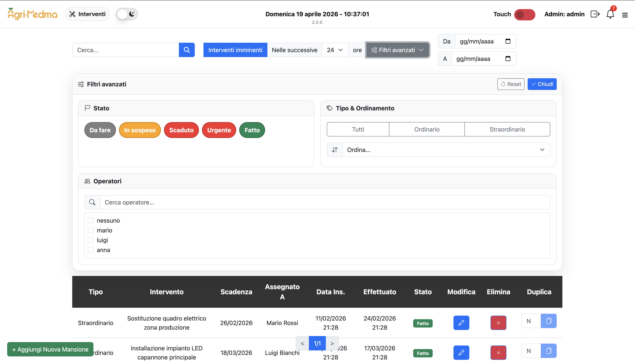Go to previous page in pagination
The image size is (635, 364).
coord(302,343)
